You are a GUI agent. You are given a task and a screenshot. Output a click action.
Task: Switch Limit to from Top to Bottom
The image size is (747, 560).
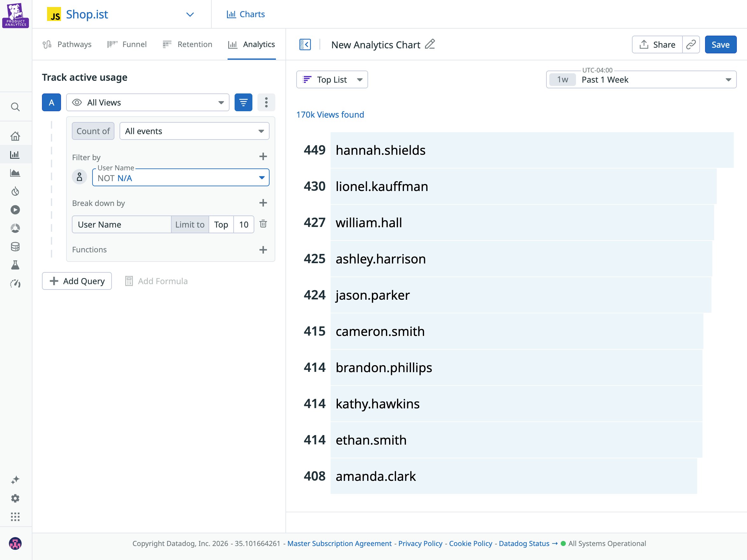click(x=221, y=224)
